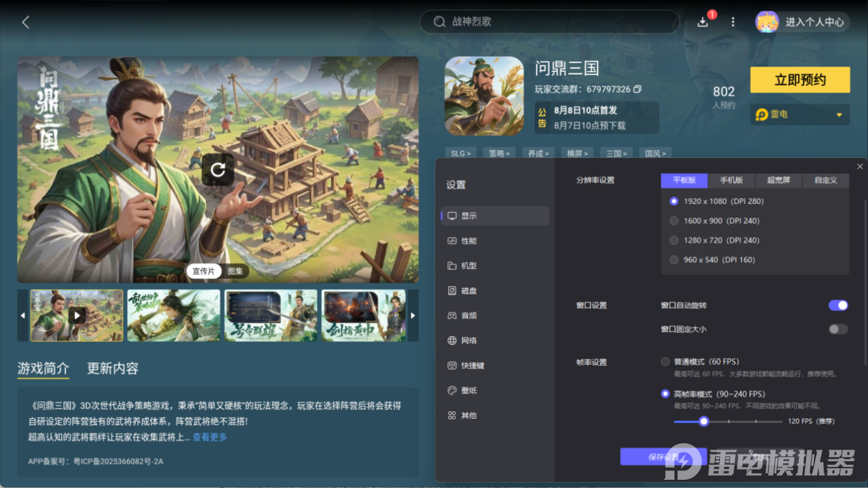Image resolution: width=868 pixels, height=488 pixels.
Task: Open 网络 network settings
Action: (495, 341)
